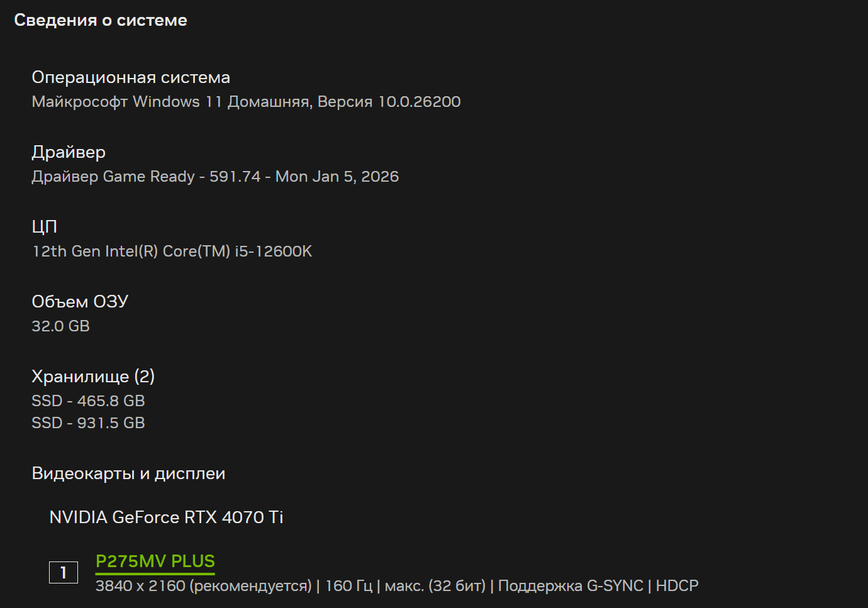Screen dimensions: 868x608
Task: Select the "Драйвер" section label
Action: pyautogui.click(x=69, y=152)
